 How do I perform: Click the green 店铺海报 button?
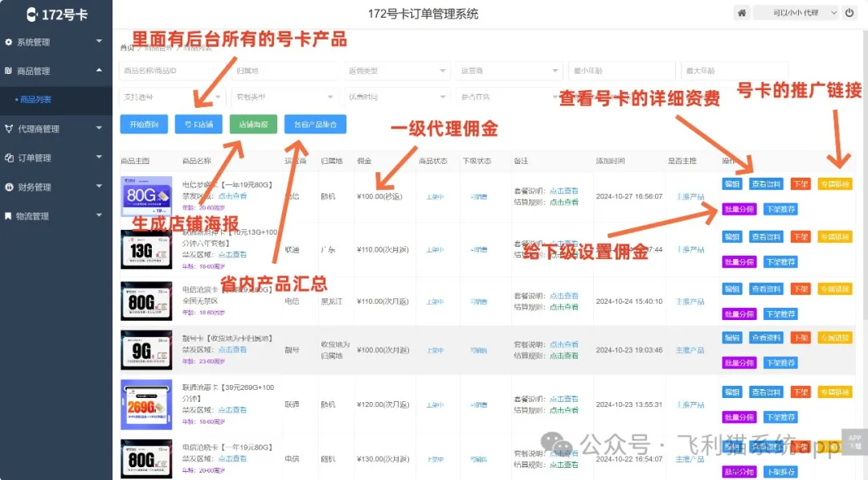[x=253, y=125]
